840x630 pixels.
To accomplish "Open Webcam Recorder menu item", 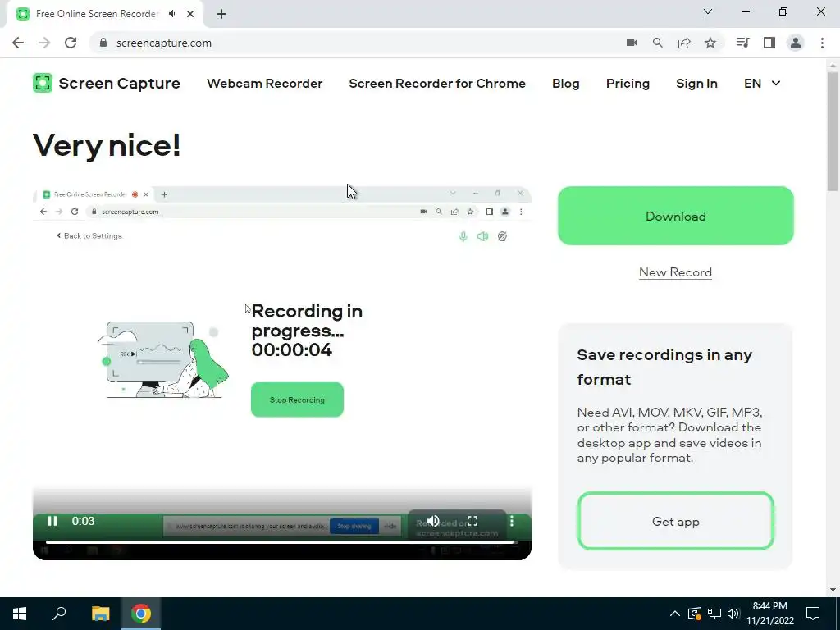I will tap(265, 84).
